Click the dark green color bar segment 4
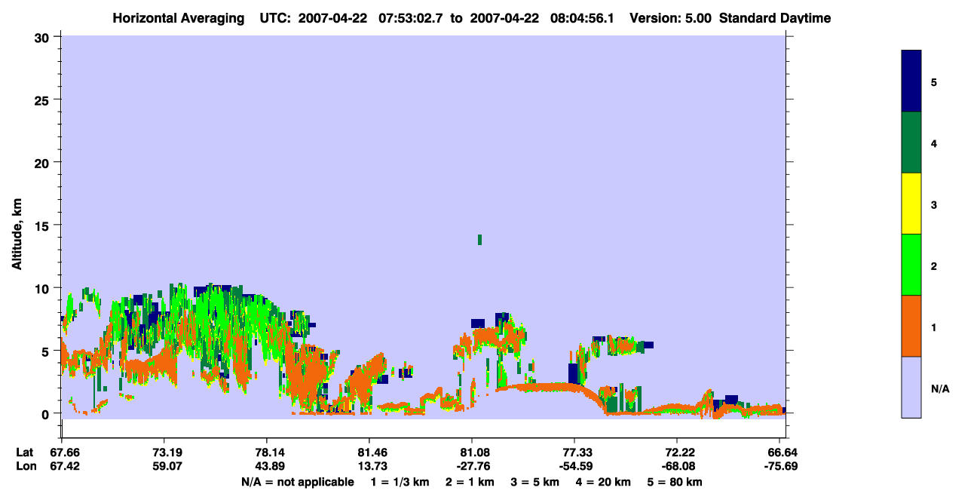 [911, 143]
